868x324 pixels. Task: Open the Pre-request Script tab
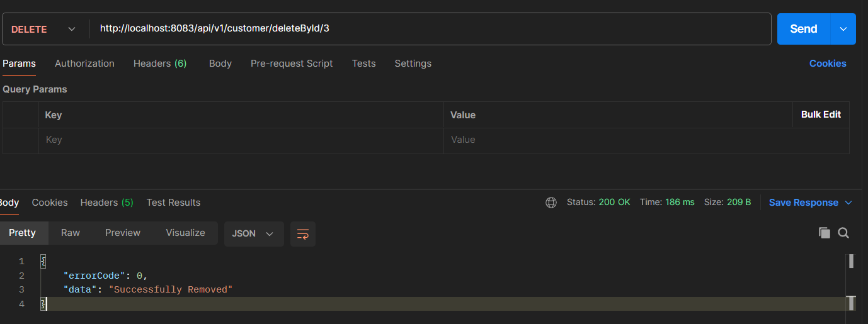tap(292, 64)
